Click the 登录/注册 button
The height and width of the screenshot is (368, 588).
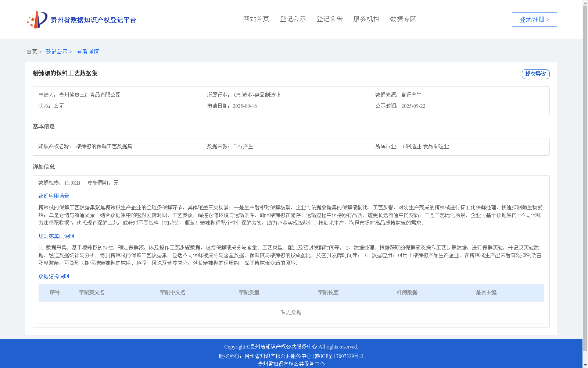pos(534,20)
